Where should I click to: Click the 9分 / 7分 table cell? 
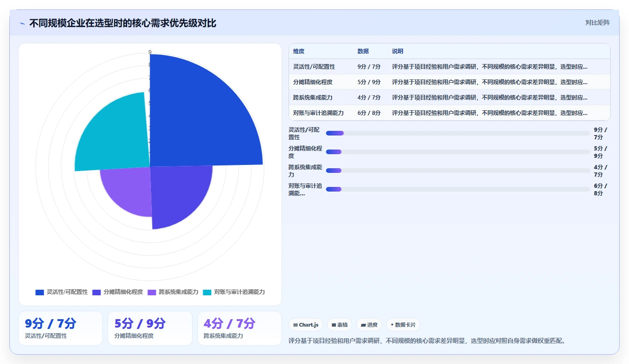click(369, 67)
